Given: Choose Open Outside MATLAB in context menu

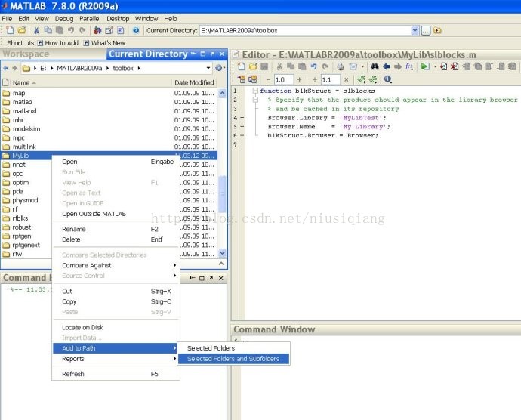Looking at the screenshot, I should [x=116, y=214].
